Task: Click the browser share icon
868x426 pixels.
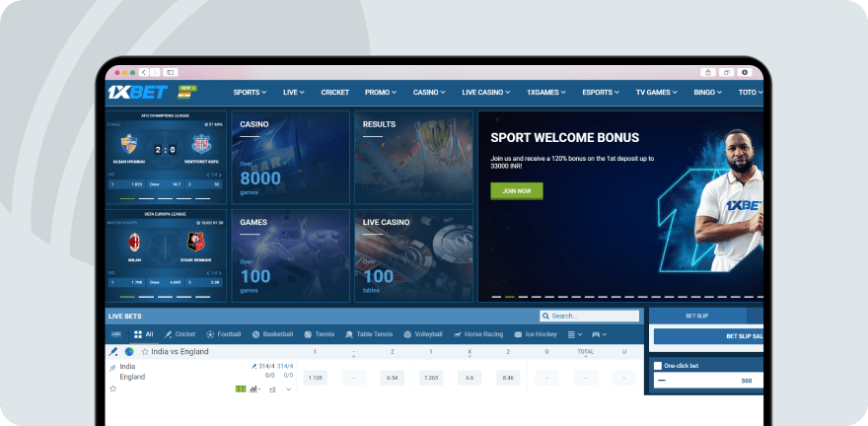Action: (x=708, y=72)
